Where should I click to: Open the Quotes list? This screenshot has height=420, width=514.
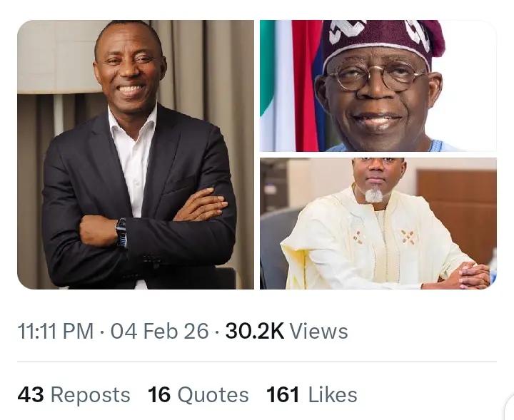click(x=213, y=395)
